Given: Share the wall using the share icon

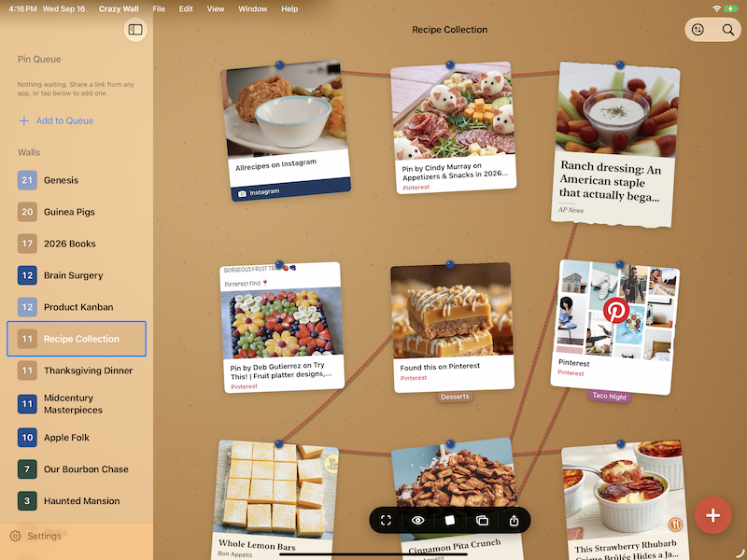Looking at the screenshot, I should [x=514, y=520].
